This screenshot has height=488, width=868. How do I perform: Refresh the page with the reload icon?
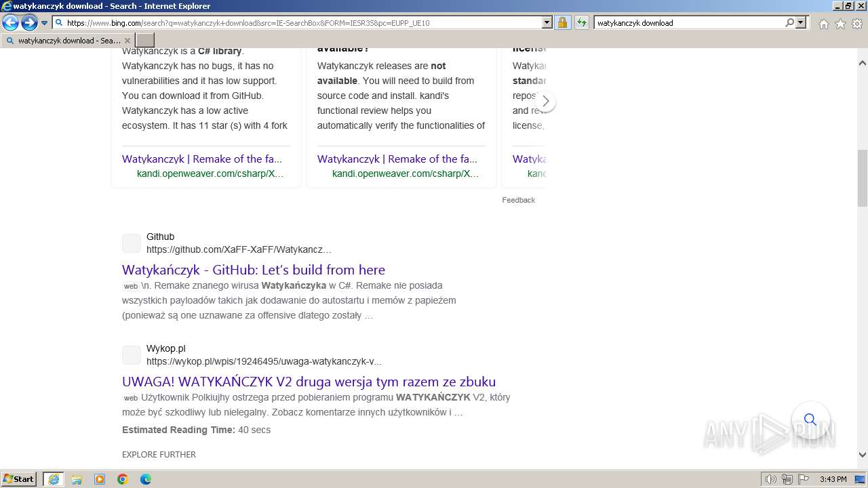[581, 22]
